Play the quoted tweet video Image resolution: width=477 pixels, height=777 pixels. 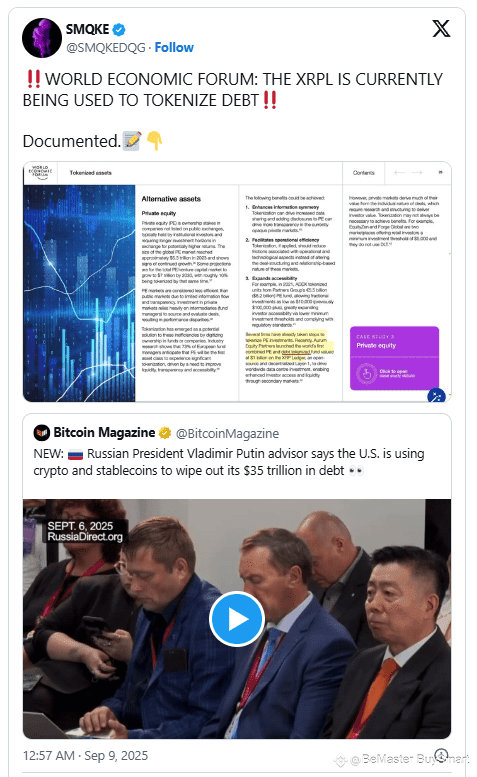click(237, 618)
